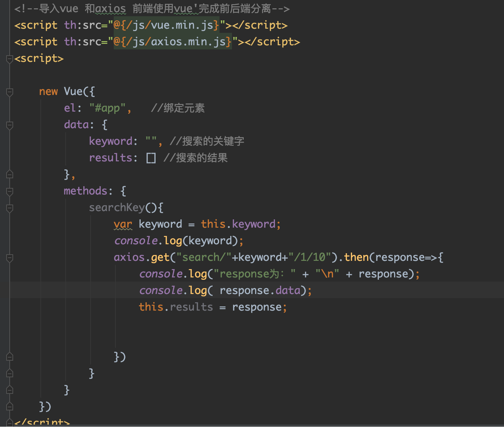Click the 'new' keyword before Vue
504x427 pixels.
[48, 92]
